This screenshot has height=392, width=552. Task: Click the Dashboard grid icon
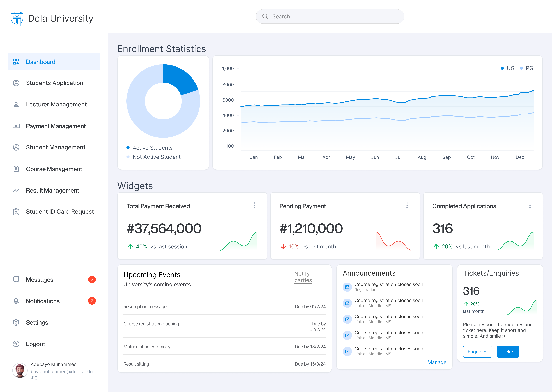pos(16,62)
